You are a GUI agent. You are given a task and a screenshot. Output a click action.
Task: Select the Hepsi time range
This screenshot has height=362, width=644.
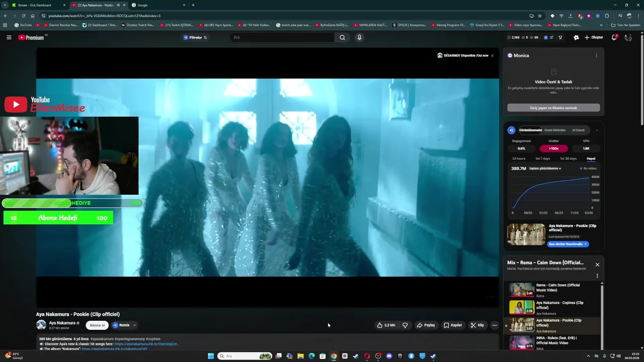tap(591, 158)
